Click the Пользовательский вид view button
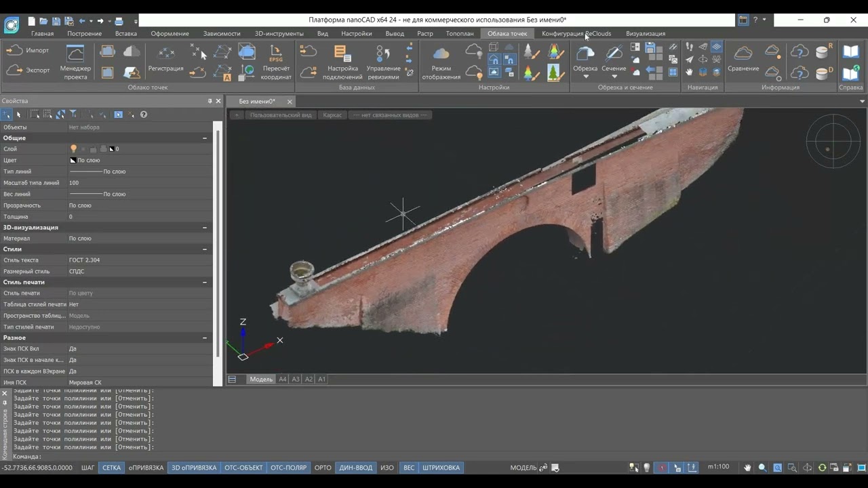This screenshot has width=868, height=488. (x=281, y=115)
